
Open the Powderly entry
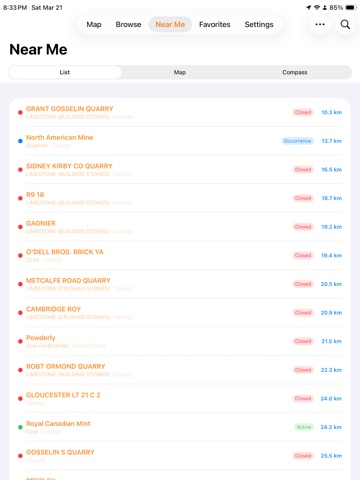point(180,341)
